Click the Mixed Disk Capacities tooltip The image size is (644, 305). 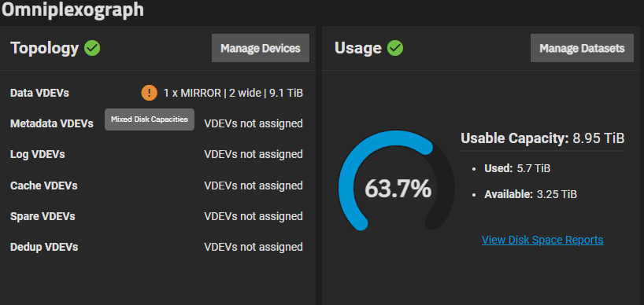coord(150,119)
